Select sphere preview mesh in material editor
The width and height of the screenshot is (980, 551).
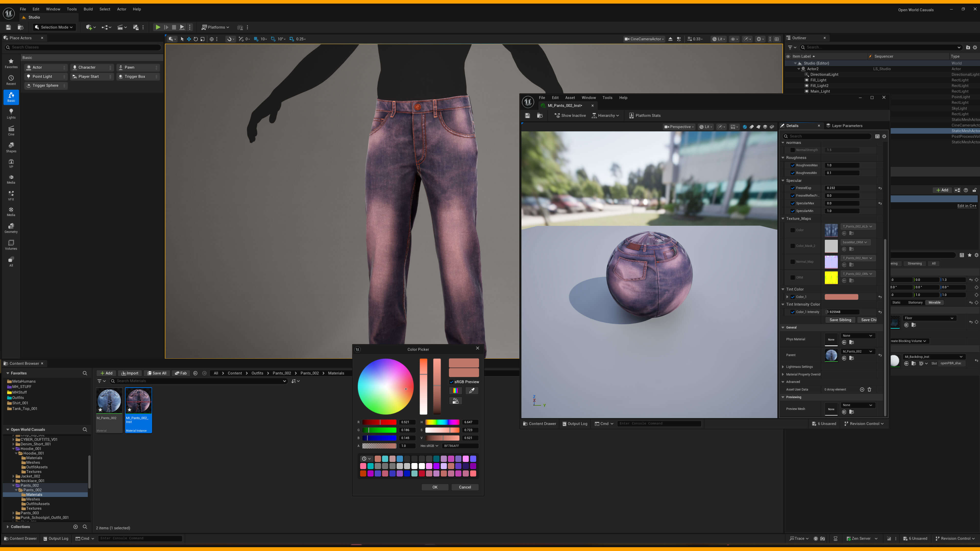click(744, 127)
